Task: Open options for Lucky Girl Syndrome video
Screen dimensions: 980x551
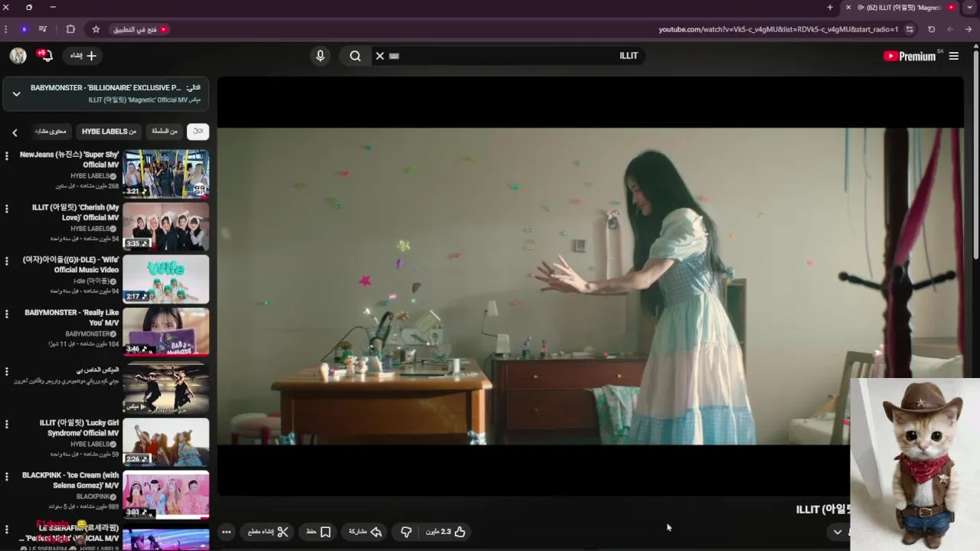Action: (x=7, y=425)
